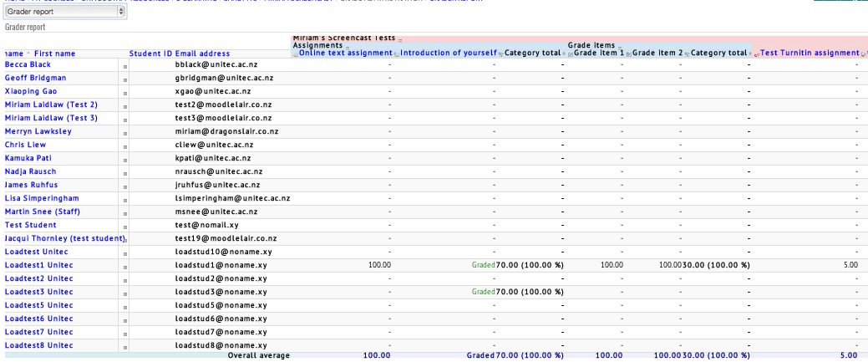Collapse the Grade items category
The width and height of the screenshot is (868, 362).
point(621,45)
